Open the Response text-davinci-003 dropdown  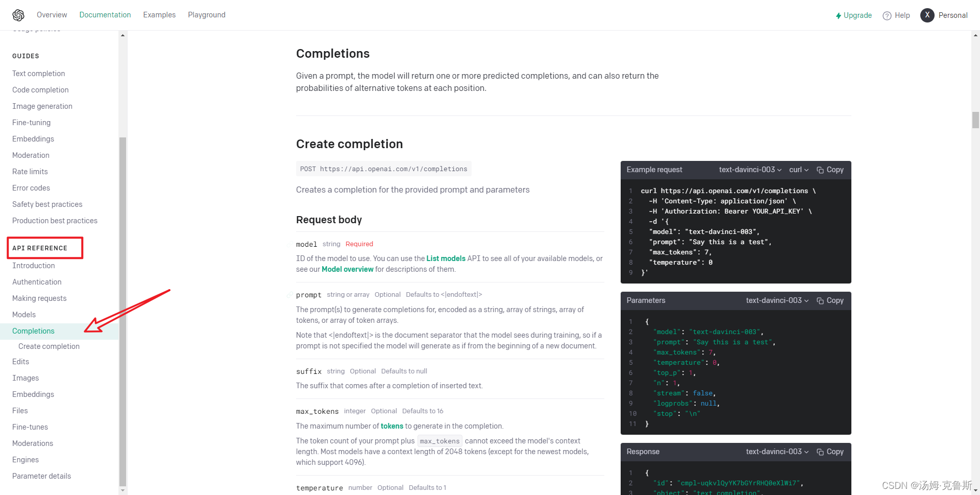coord(777,452)
